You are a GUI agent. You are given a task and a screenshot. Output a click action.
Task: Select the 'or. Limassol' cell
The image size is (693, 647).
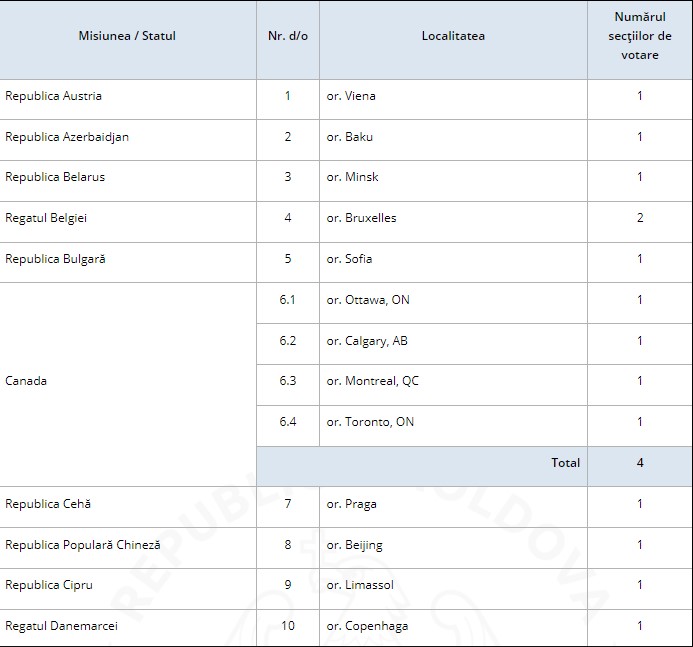coord(453,589)
